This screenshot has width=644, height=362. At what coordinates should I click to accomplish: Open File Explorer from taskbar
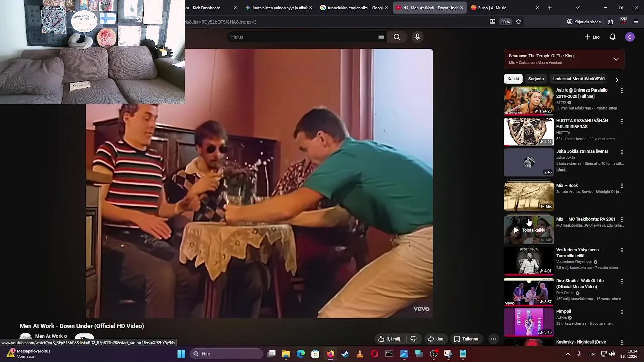tap(286, 354)
